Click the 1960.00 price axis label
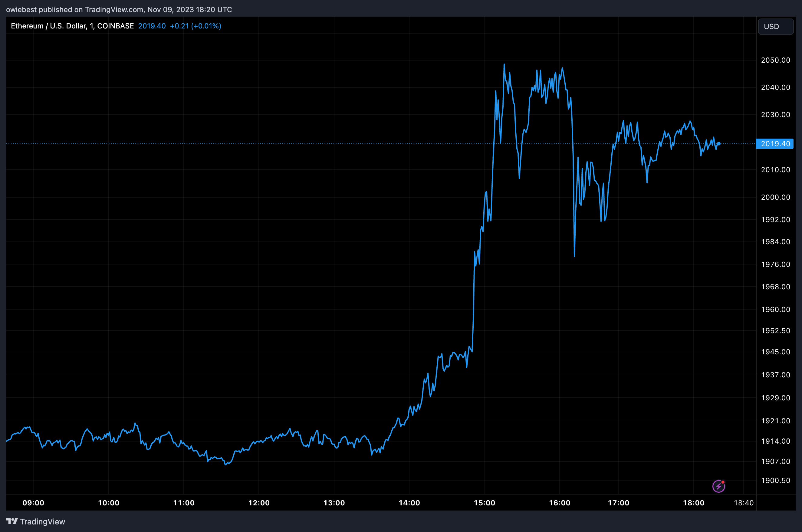This screenshot has width=802, height=532. pyautogui.click(x=776, y=310)
